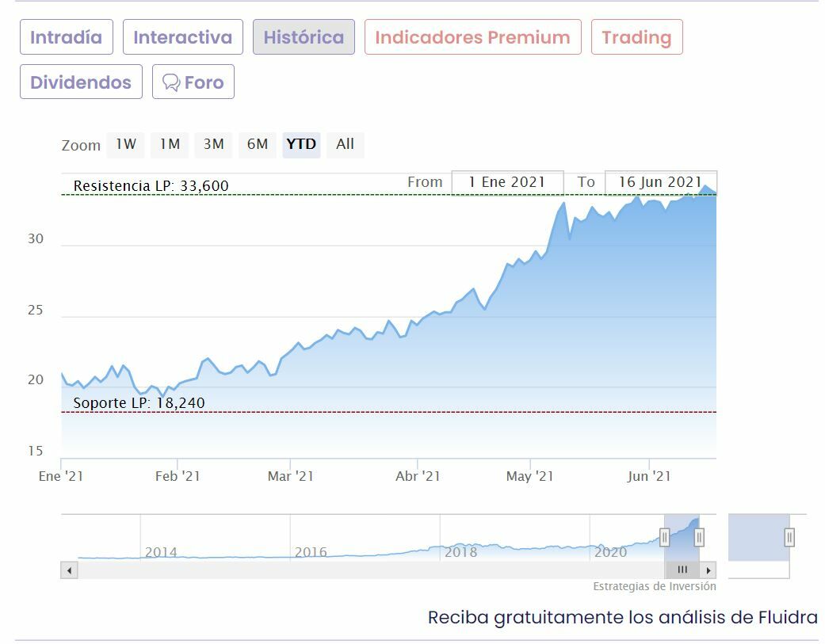
Task: Open the Indicadores Premium tab
Action: [472, 37]
